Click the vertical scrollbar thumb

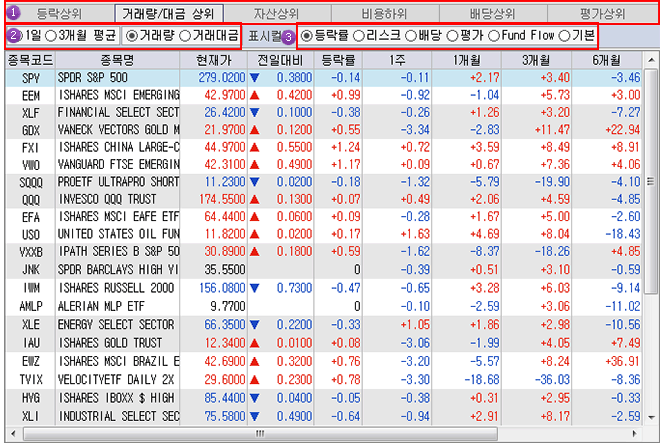coord(651,181)
